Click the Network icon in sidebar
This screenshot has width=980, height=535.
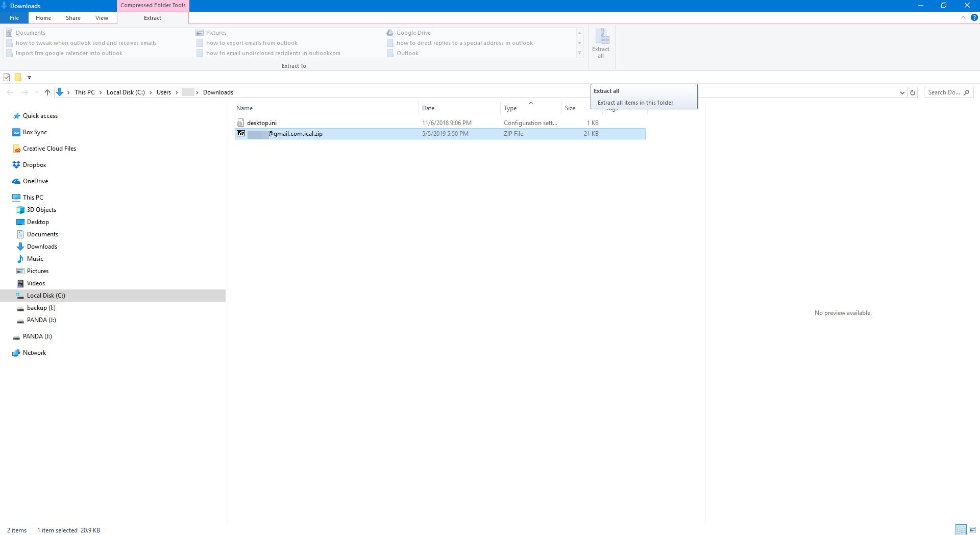click(x=16, y=353)
